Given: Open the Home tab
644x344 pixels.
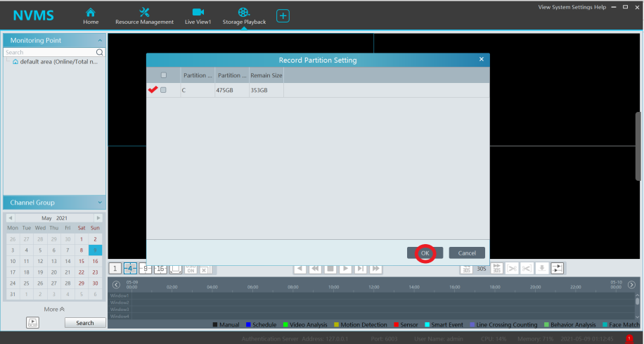Looking at the screenshot, I should coord(91,15).
